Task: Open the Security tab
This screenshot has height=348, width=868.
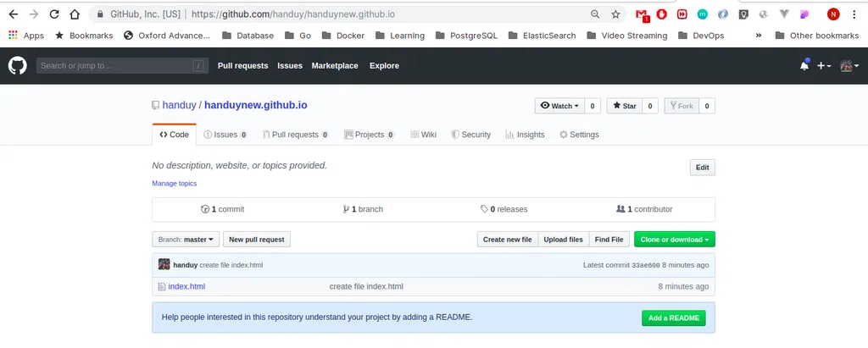Action: click(x=471, y=135)
